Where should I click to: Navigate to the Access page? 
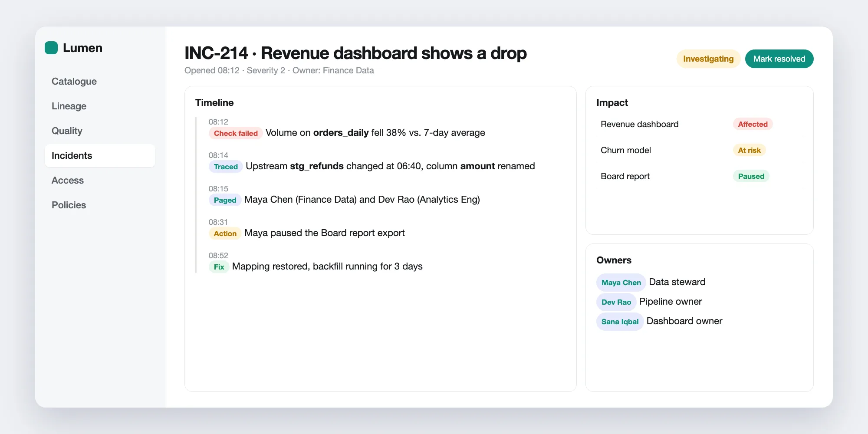pos(100,180)
